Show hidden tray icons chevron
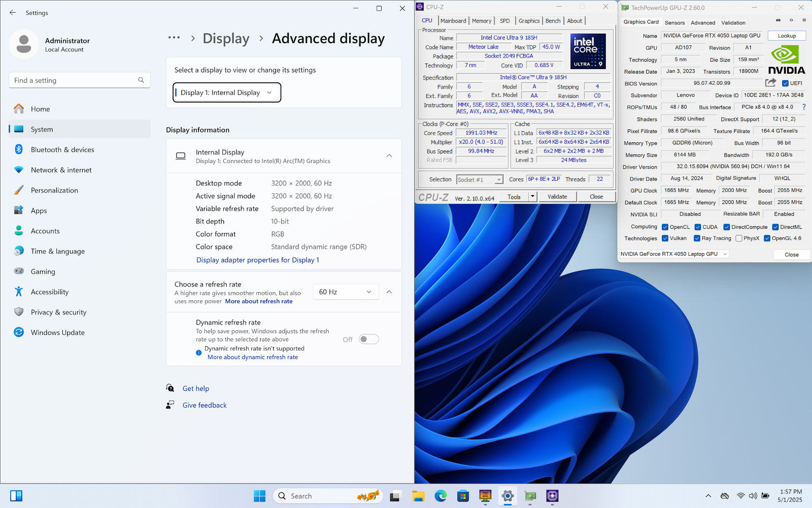 click(708, 496)
